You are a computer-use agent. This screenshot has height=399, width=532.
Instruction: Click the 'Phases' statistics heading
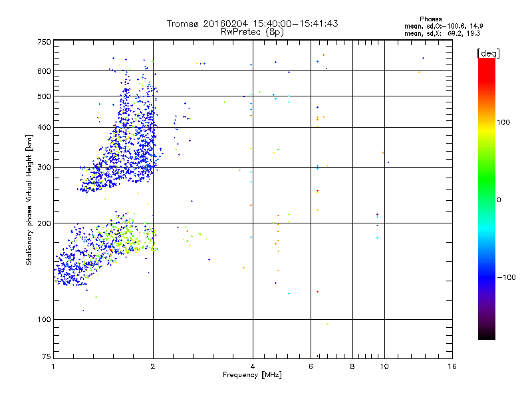click(430, 19)
